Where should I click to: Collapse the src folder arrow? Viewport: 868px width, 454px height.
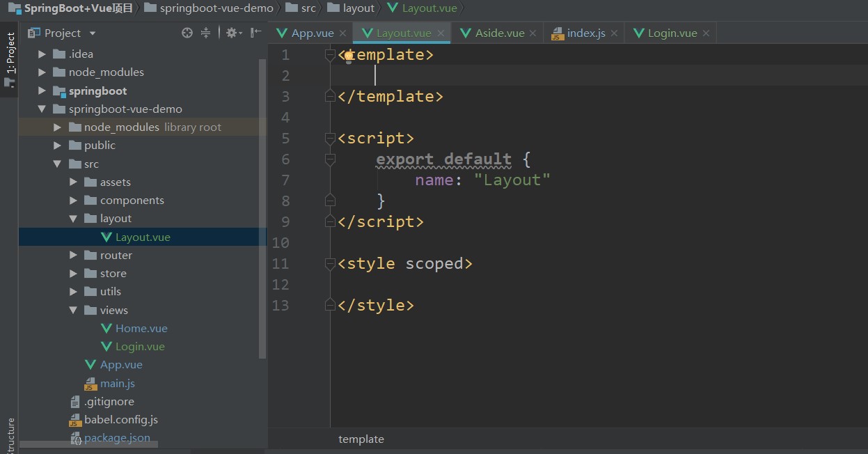pyautogui.click(x=58, y=164)
